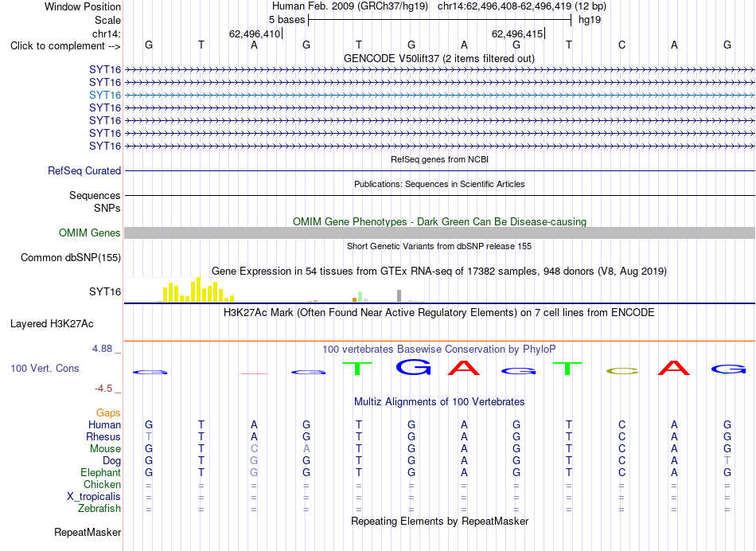Screen dimensions: 756x551
Task: Open the 100 vertebrates PhyloP conservation title
Action: click(x=439, y=350)
